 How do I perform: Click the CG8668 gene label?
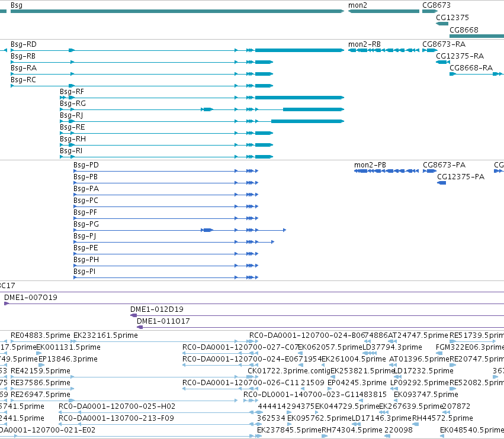point(464,30)
